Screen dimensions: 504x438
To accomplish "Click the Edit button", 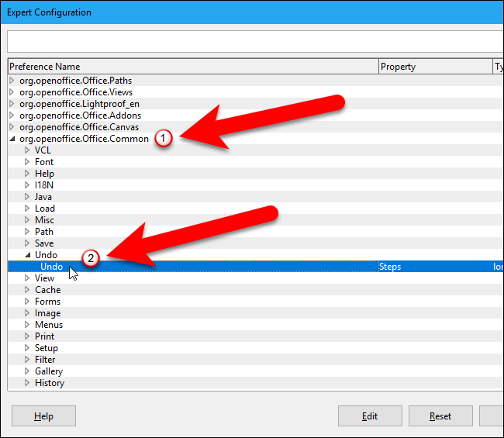I will pos(370,416).
